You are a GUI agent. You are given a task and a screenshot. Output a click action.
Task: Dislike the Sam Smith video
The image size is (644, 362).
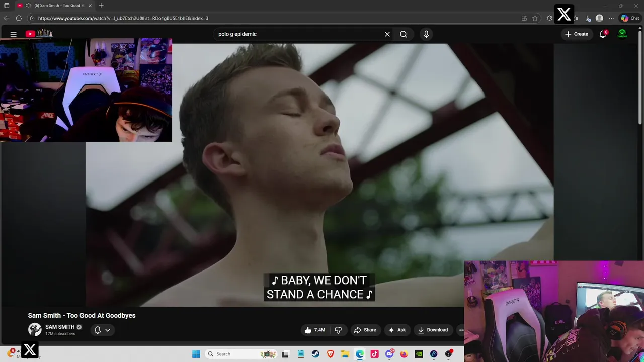click(338, 330)
